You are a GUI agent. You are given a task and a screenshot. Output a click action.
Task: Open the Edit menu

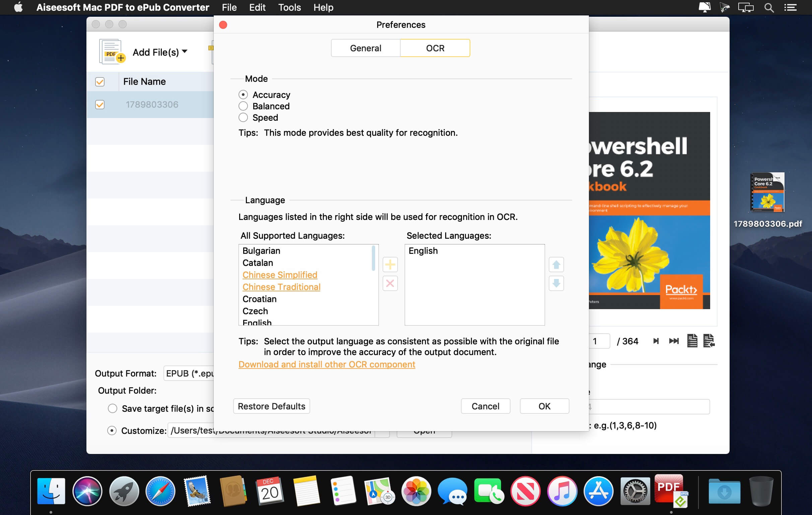[257, 7]
